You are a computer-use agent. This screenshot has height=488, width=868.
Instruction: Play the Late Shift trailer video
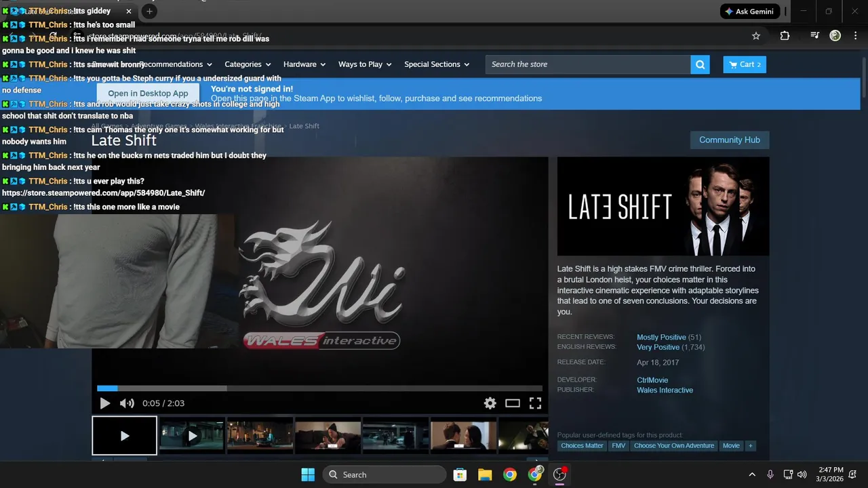105,403
